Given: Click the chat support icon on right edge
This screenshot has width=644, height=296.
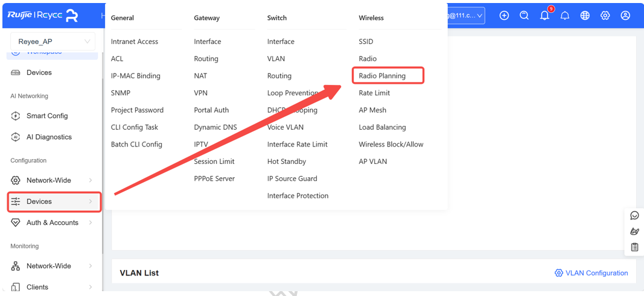Looking at the screenshot, I should (x=634, y=216).
